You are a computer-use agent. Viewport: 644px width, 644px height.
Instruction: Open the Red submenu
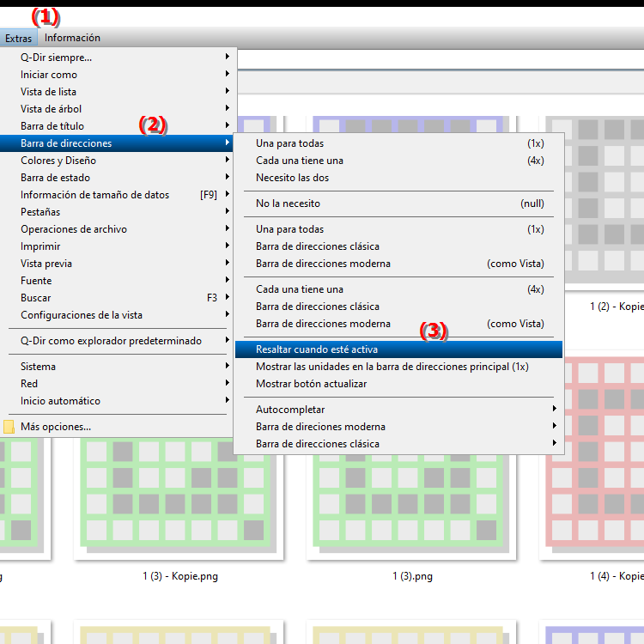point(118,384)
